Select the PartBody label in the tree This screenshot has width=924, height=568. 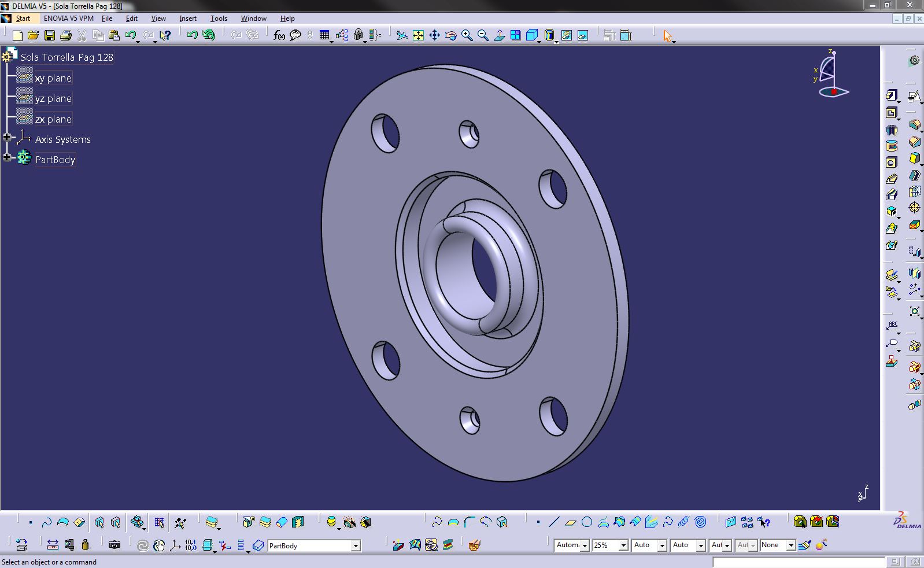tap(55, 160)
